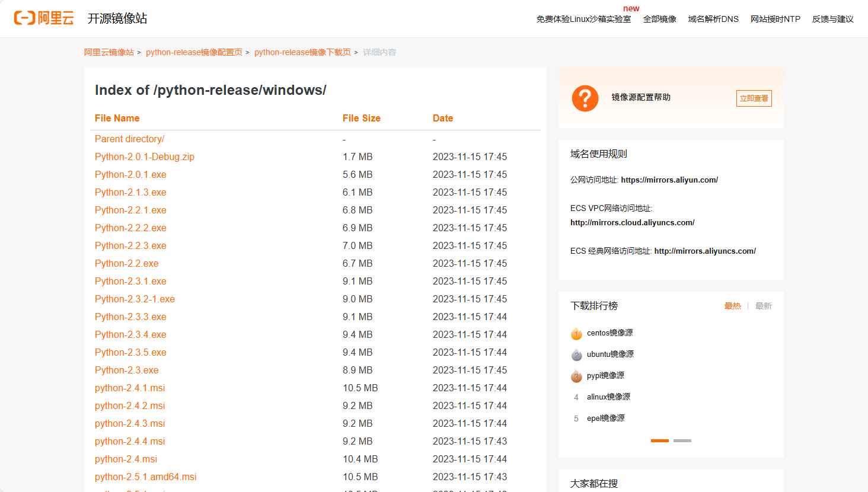868x492 pixels.
Task: Click 镜像源配置帮助 heading text
Action: pyautogui.click(x=641, y=97)
